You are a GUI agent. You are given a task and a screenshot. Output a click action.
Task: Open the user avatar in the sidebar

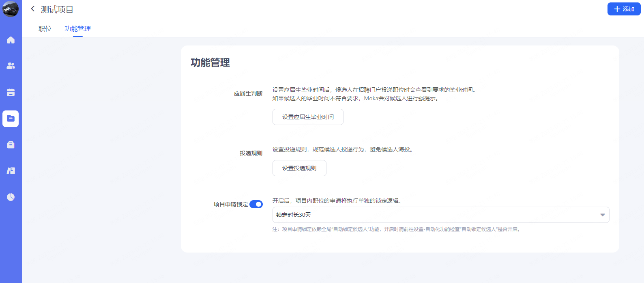click(x=11, y=9)
